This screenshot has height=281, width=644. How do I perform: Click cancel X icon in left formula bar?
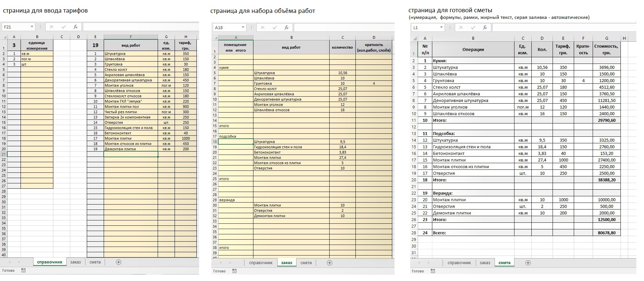(x=52, y=27)
